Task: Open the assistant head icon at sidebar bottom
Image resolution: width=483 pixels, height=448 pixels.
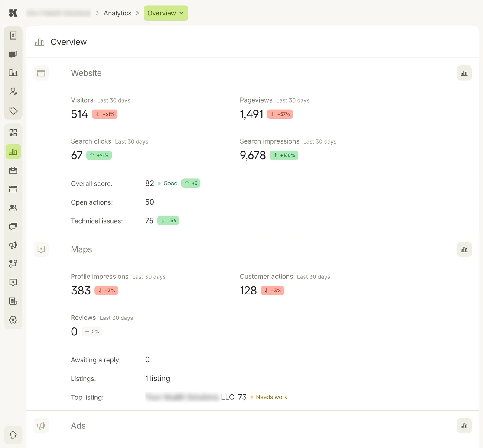Action: [x=13, y=435]
